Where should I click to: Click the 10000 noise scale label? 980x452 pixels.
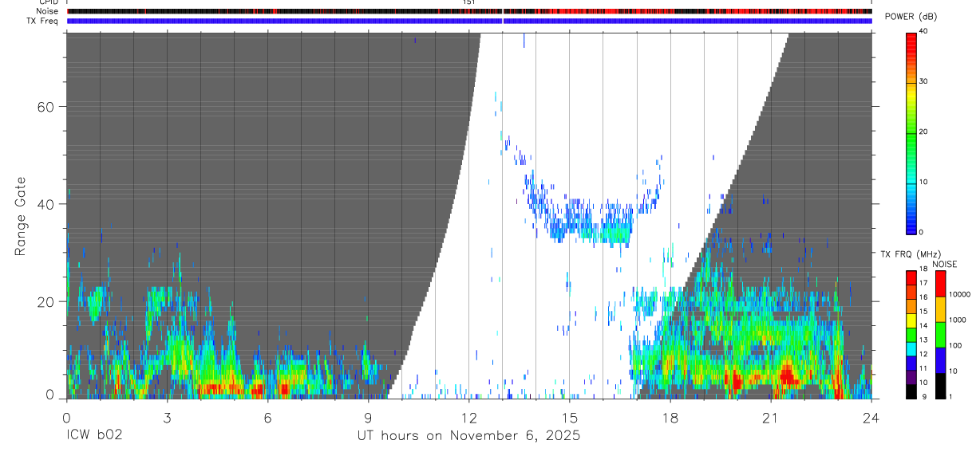click(x=960, y=294)
